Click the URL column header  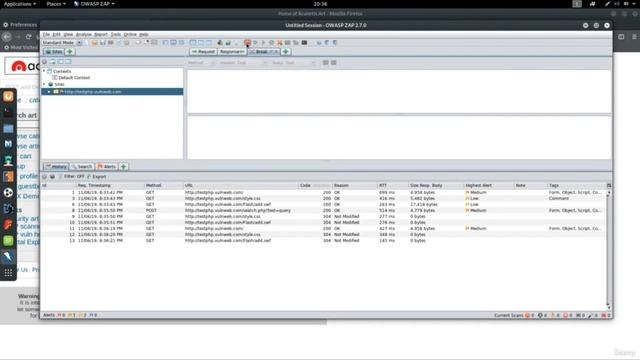tap(241, 186)
